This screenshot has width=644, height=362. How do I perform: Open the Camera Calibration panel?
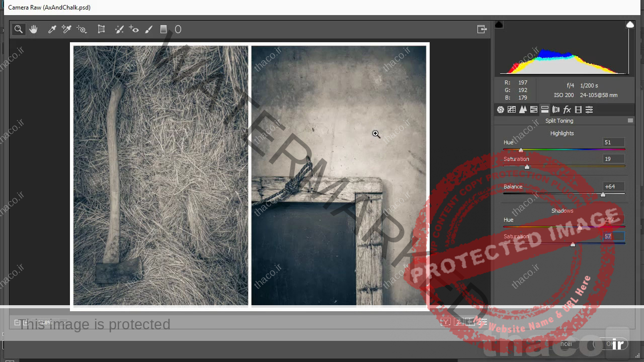click(x=578, y=110)
